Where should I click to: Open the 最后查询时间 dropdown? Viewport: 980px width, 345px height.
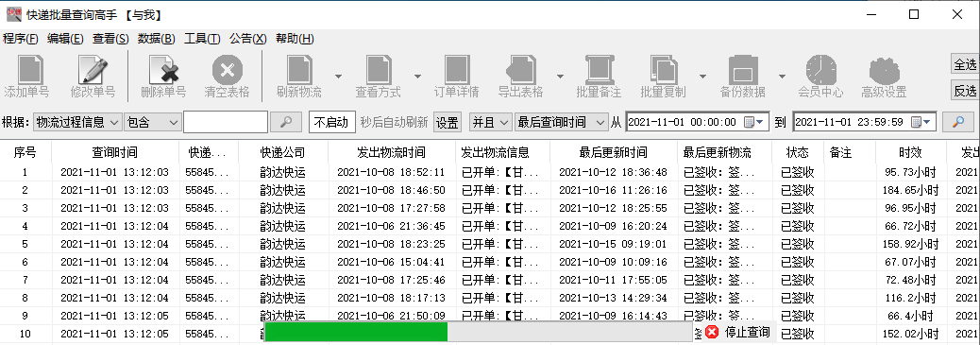pos(561,122)
